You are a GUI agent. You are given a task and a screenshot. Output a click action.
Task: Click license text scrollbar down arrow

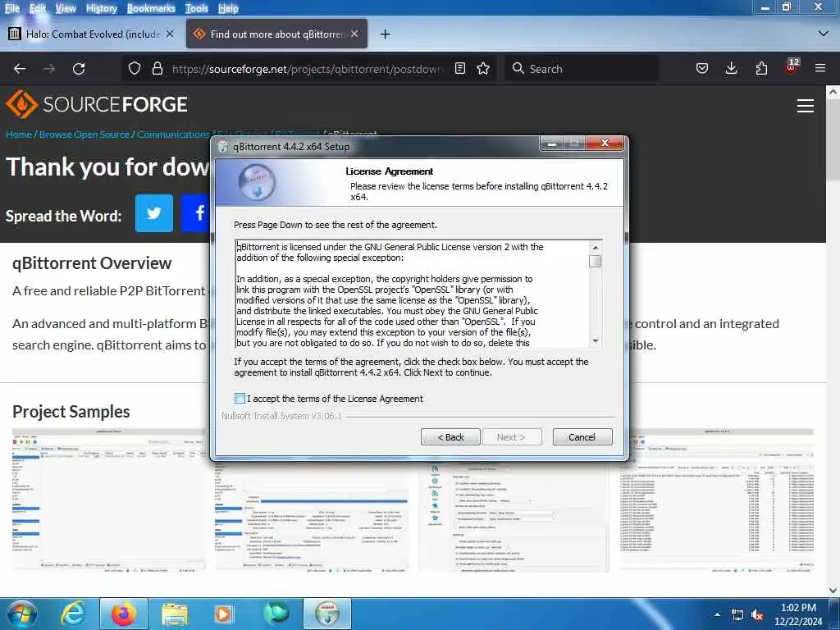click(x=595, y=341)
